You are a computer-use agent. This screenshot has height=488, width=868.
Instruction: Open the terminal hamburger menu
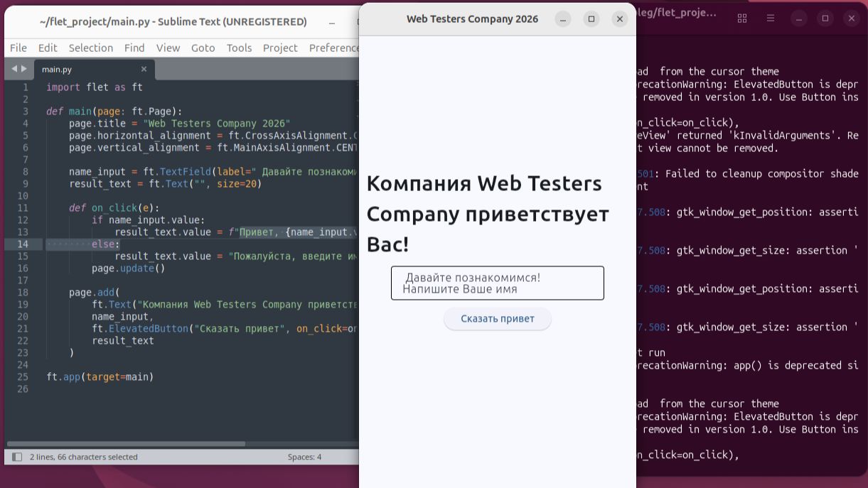coord(771,18)
